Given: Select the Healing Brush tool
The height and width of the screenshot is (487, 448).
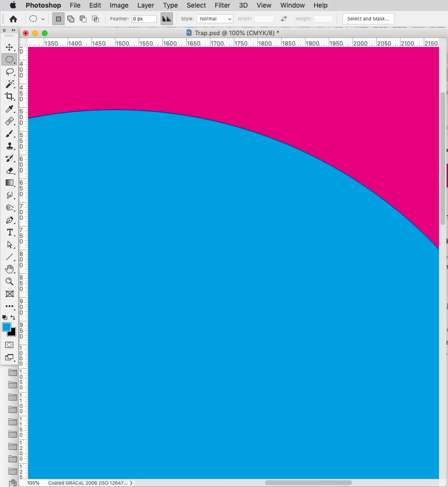Looking at the screenshot, I should tap(10, 121).
